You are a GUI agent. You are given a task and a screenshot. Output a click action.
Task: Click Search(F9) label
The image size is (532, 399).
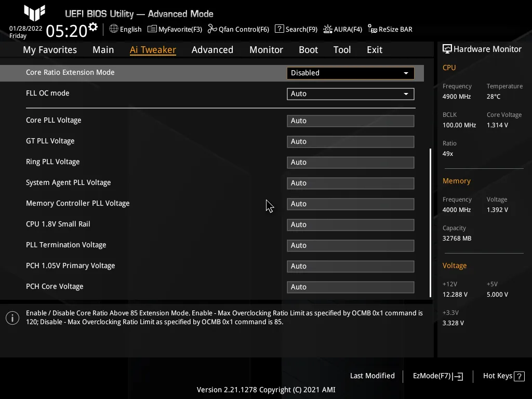point(302,29)
